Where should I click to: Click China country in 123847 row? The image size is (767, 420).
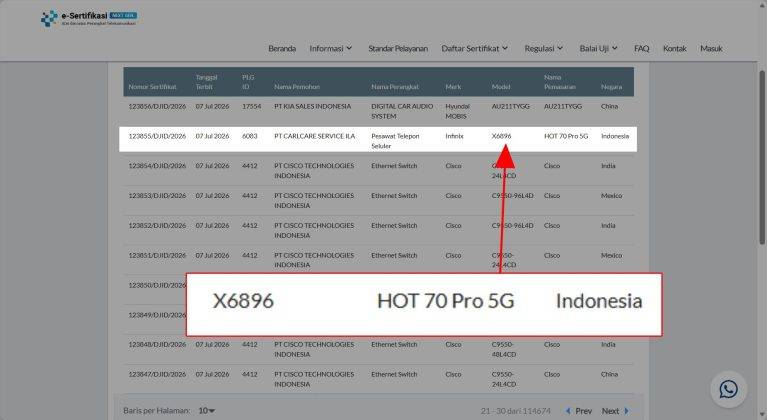click(609, 374)
